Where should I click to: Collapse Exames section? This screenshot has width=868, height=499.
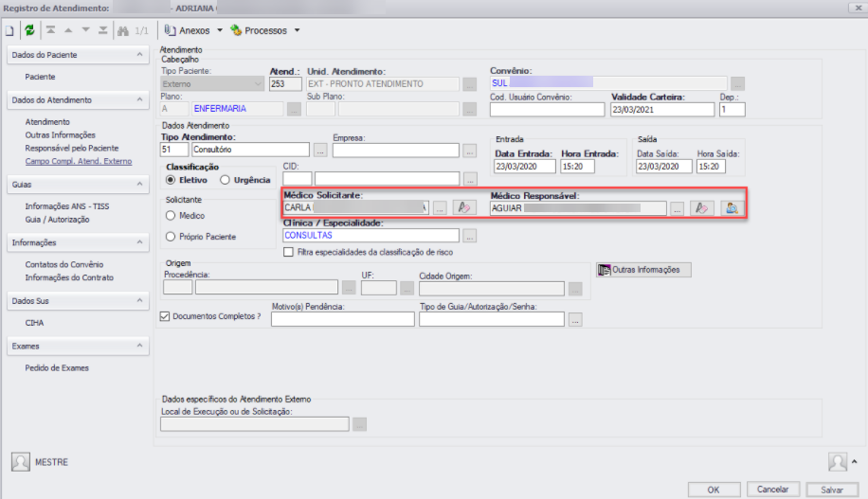139,346
